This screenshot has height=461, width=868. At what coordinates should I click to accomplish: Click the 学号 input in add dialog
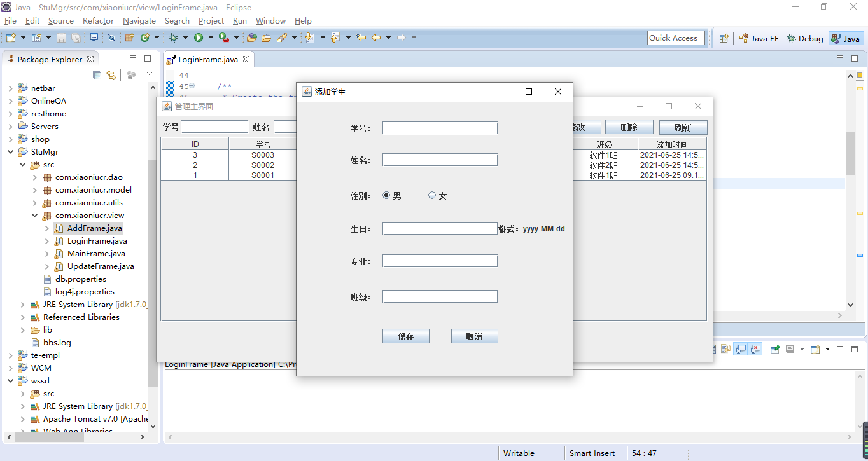tap(440, 128)
